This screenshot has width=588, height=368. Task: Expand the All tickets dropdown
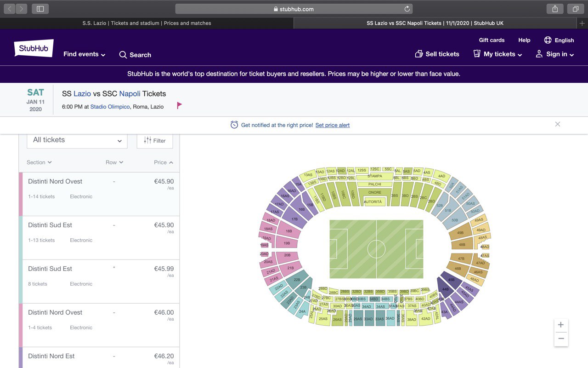click(77, 140)
